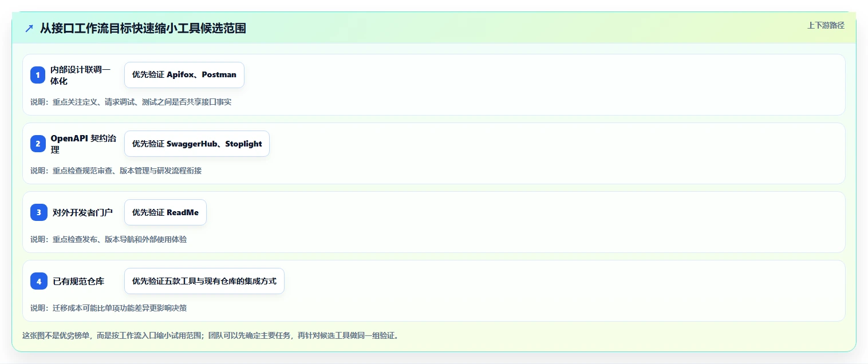The image size is (868, 364).
Task: Click step number 1 badge
Action: point(38,75)
